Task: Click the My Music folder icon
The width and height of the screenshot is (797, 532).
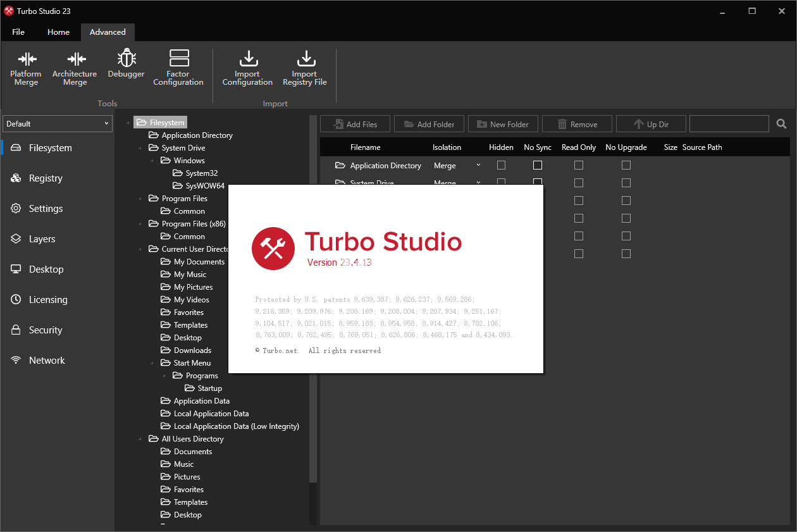Action: tap(166, 275)
